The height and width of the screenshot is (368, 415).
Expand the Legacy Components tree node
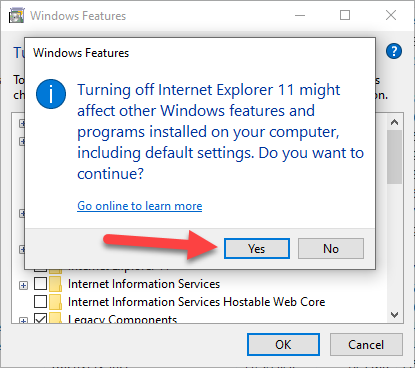(x=23, y=321)
